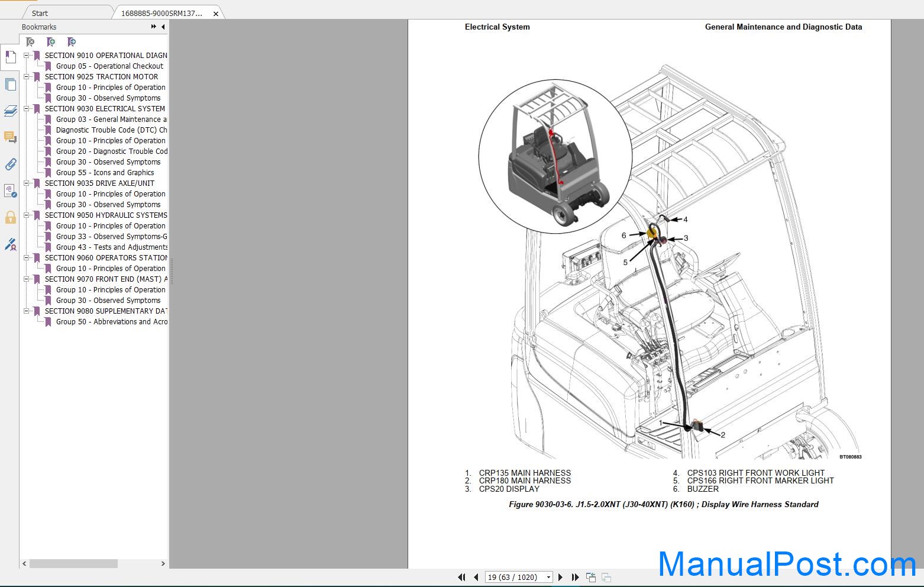Screen dimensions: 924x587
Task: Click the add new bookmark icon
Action: click(51, 42)
